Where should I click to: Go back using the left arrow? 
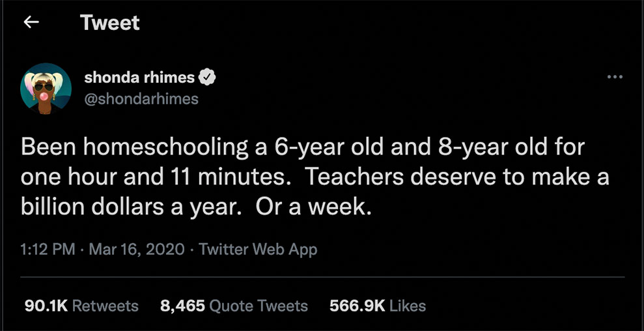tap(31, 23)
